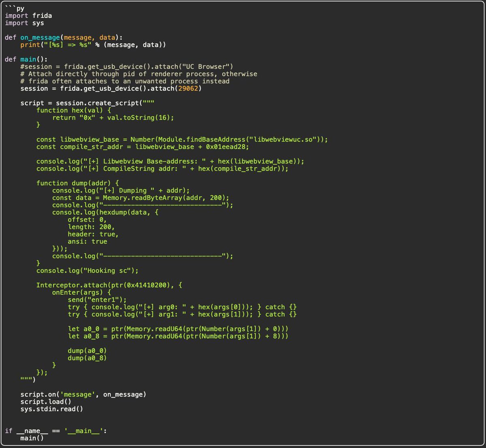The image size is (486, 448).
Task: Click the 'function dump(addr) {' line
Action: point(78,183)
